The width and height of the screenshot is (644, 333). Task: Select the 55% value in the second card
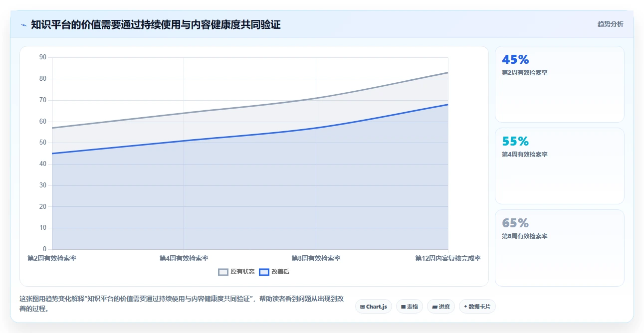point(515,141)
